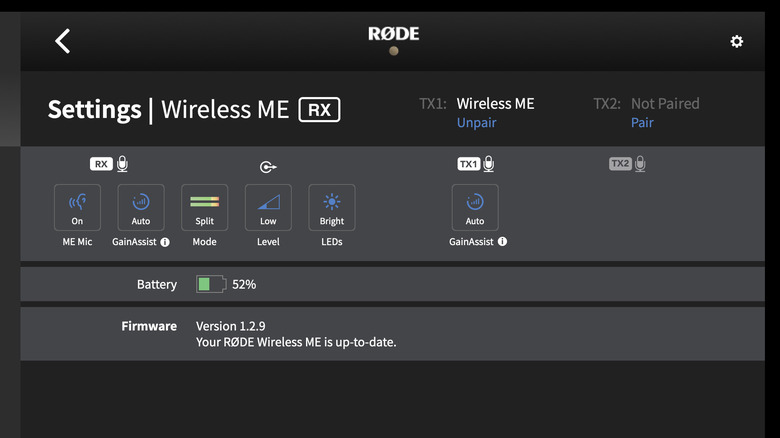The width and height of the screenshot is (780, 438).
Task: Select the RX microphone section icon
Action: pos(110,164)
